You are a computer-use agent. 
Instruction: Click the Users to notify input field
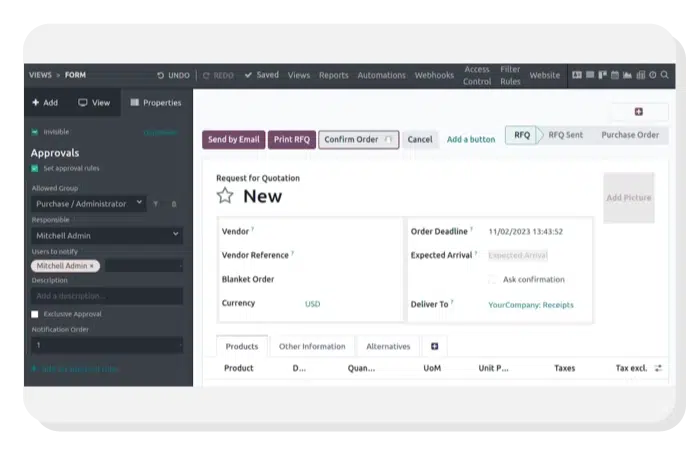pos(144,266)
